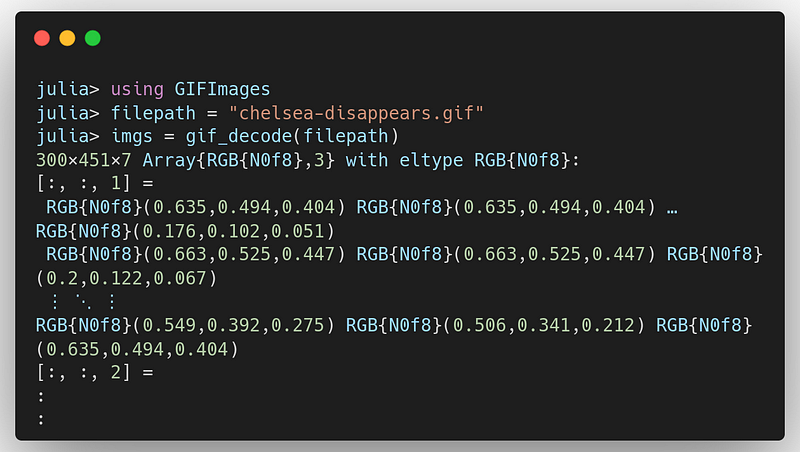Screen dimensions: 800x452
Task: Click the first julia> prompt
Action: (x=68, y=90)
